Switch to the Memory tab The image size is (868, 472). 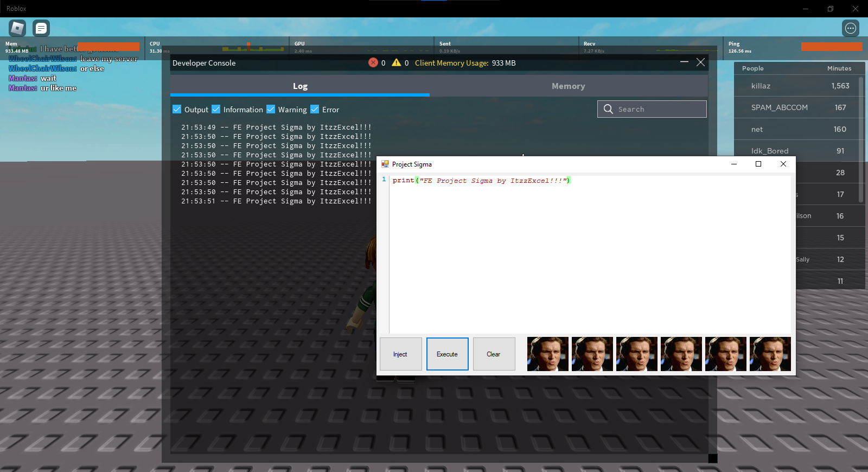[569, 86]
